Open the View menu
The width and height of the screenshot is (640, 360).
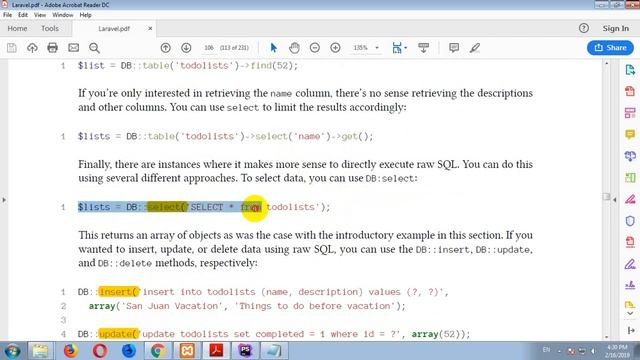pos(40,15)
